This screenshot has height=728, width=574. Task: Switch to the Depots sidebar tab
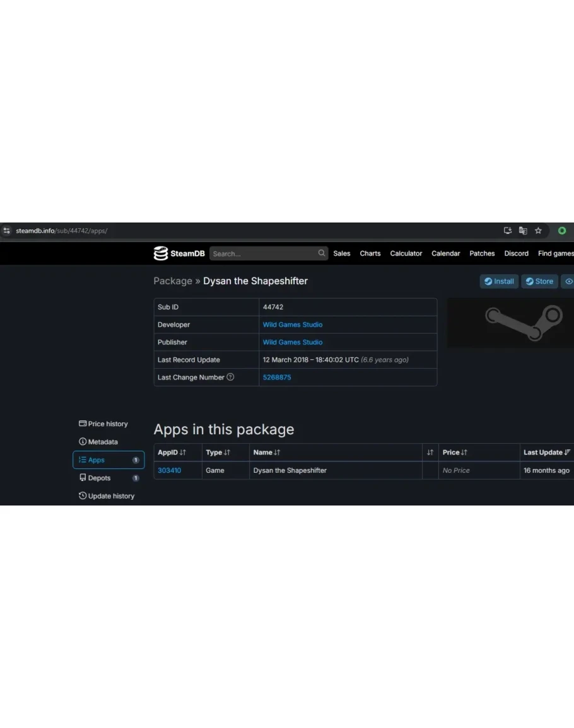99,478
